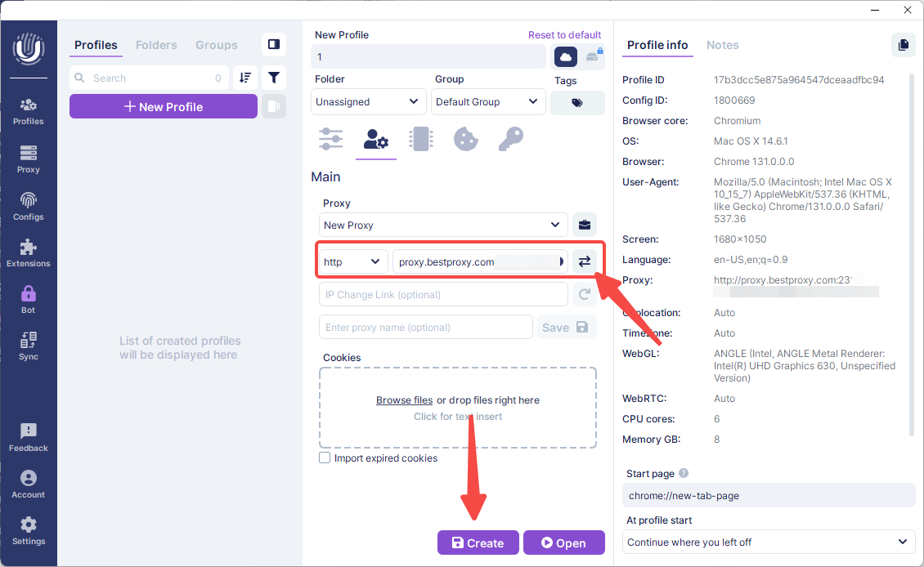Toggle the side panel layout button
924x567 pixels.
click(x=273, y=45)
